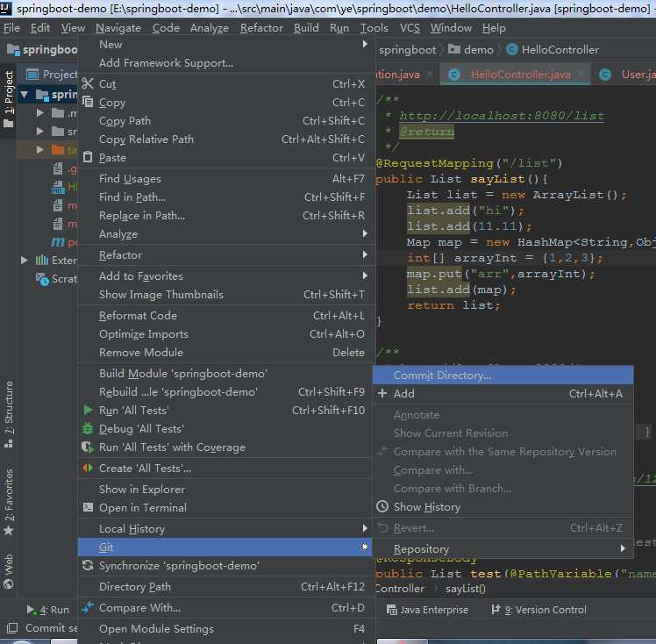Expand the External Libraries node
Screen dimensions: 656x644
coord(25,261)
